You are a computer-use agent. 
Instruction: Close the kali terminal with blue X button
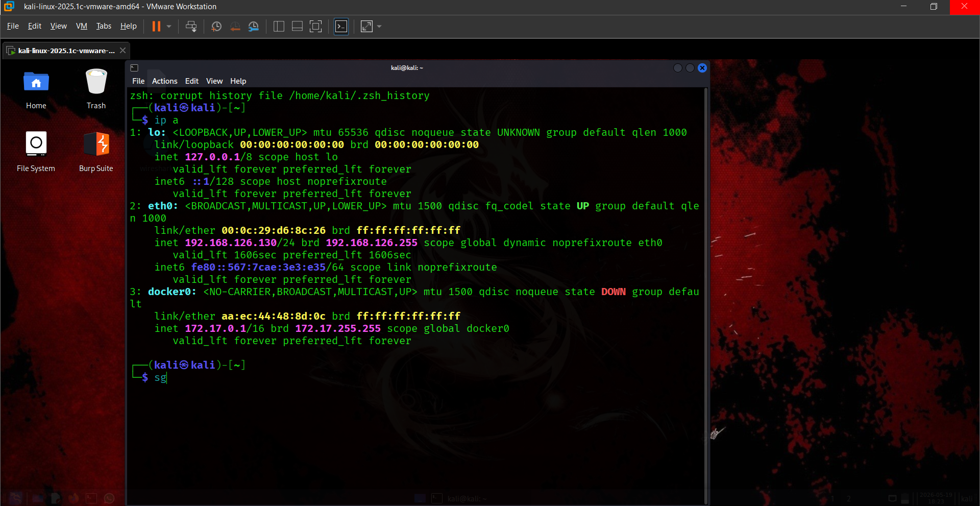702,68
